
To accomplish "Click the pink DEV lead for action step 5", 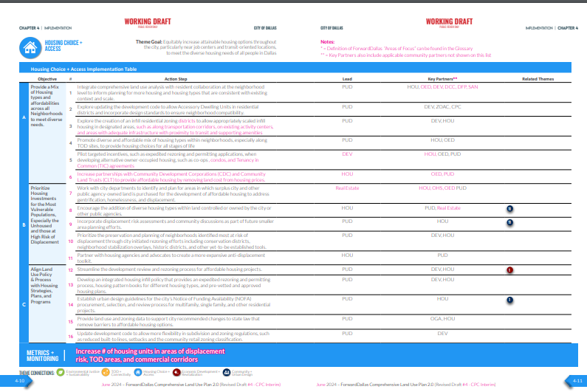I will click(347, 154).
